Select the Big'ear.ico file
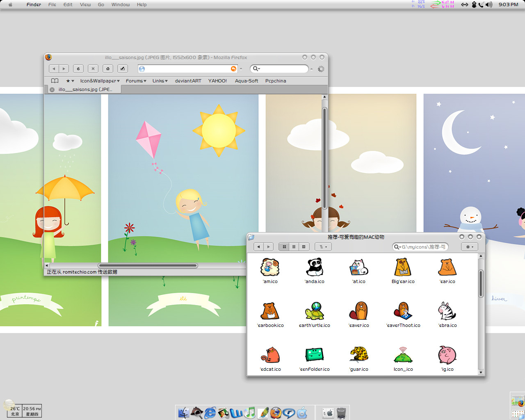 [x=403, y=271]
